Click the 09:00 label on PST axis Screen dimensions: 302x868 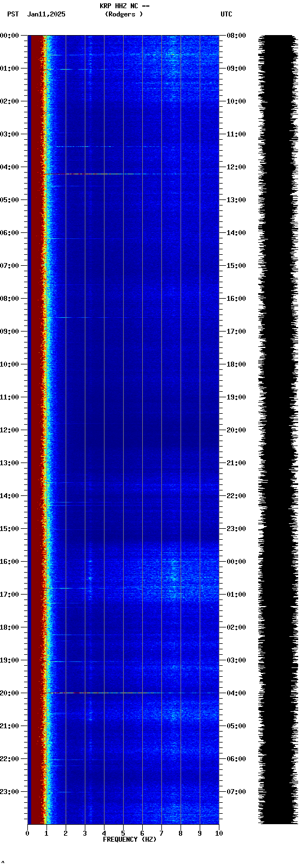[x=9, y=332]
